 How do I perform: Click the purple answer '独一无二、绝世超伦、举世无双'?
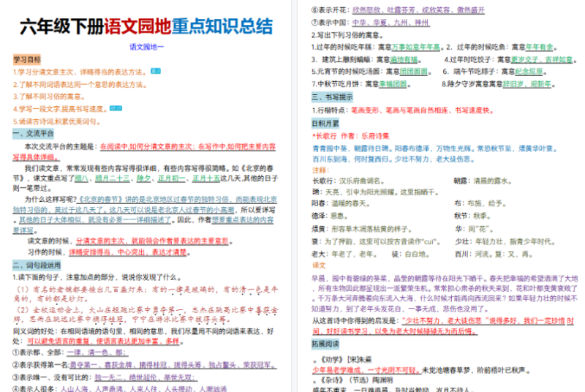(x=144, y=377)
